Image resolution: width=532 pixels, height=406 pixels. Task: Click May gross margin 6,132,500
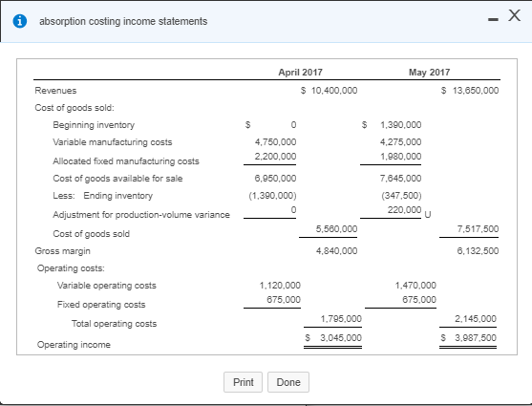tap(478, 251)
